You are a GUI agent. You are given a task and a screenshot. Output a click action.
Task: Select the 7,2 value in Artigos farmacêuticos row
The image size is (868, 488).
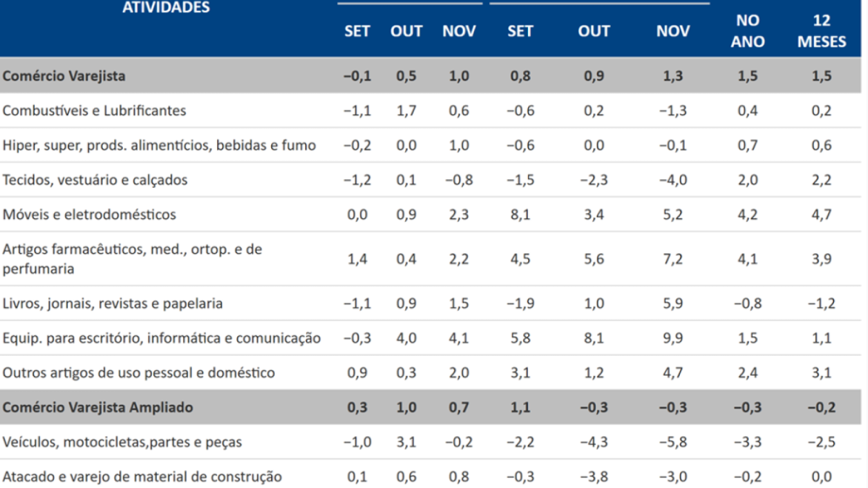click(x=673, y=259)
